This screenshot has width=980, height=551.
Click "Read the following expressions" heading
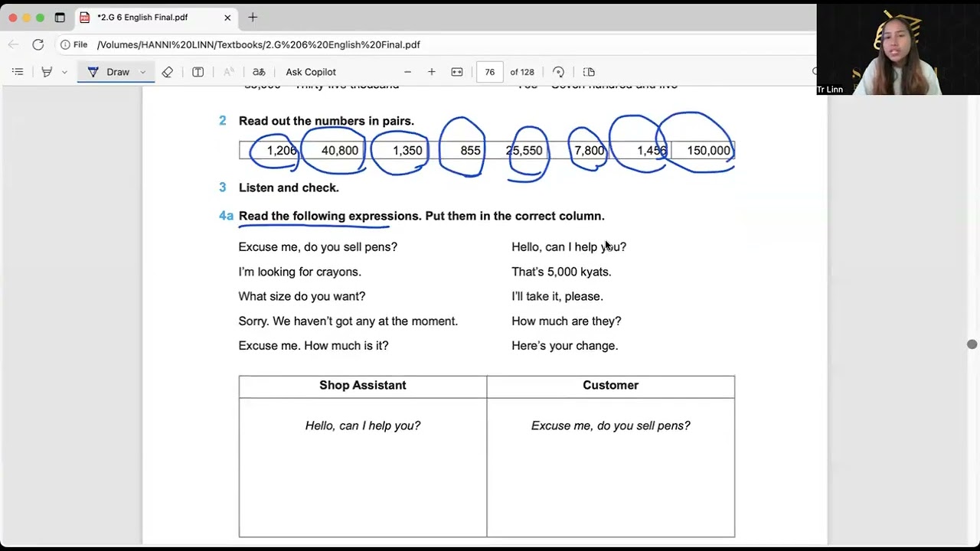(330, 216)
